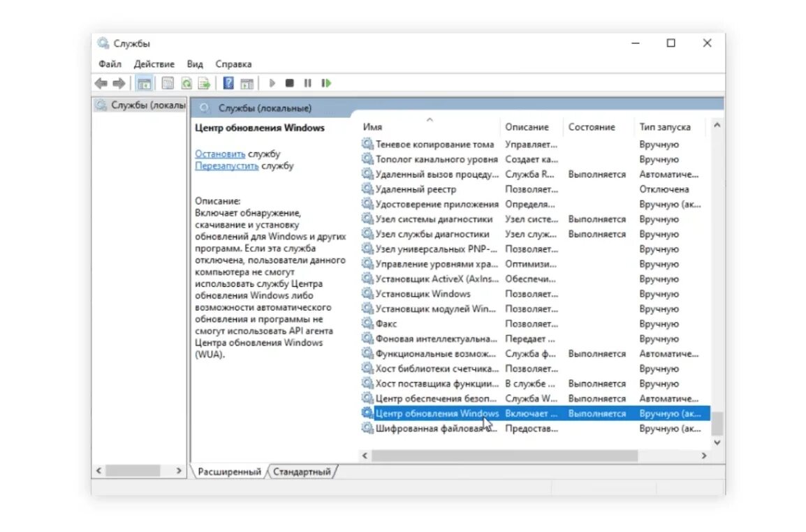Click the Forward arrow toolbar icon

[119, 83]
